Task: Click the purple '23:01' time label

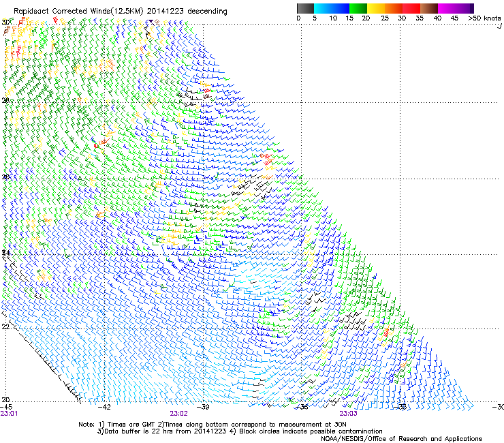Action: [9, 414]
